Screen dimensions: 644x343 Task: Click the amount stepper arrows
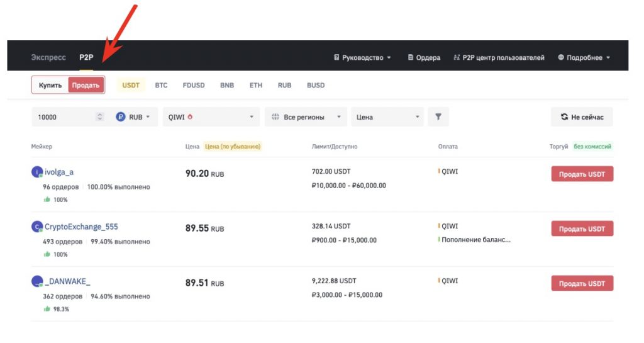(x=99, y=117)
